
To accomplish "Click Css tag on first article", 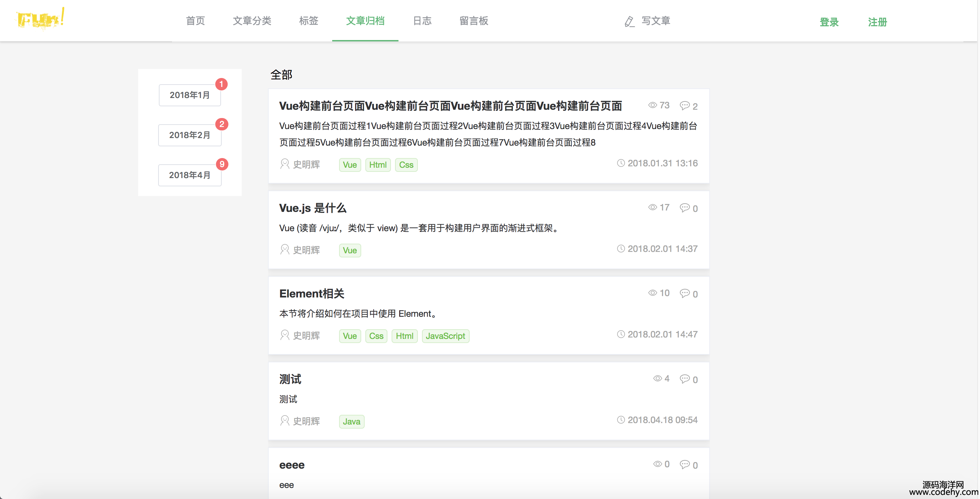I will coord(406,165).
